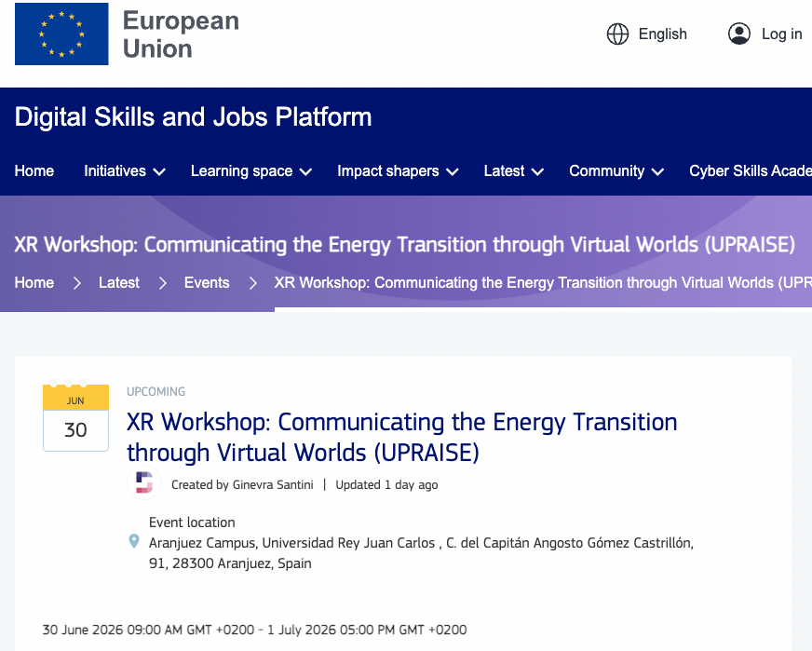Open the Home item in main navigation
This screenshot has width=812, height=651.
click(34, 171)
